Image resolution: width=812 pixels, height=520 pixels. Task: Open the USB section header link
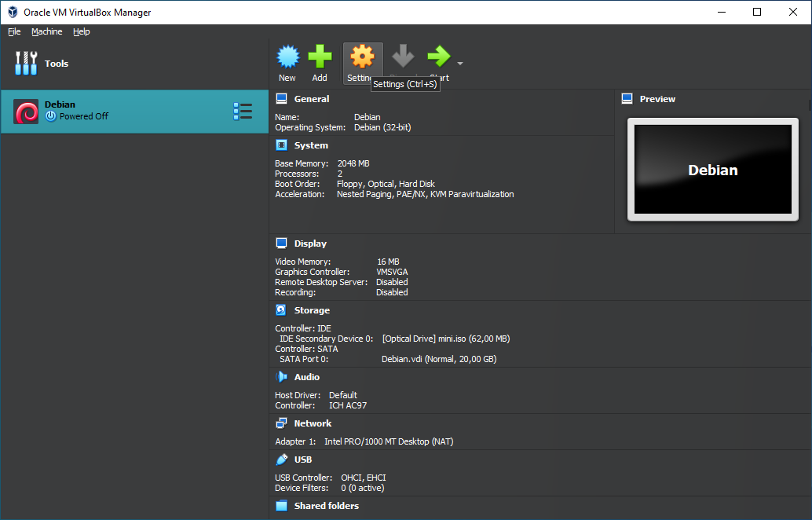tap(303, 460)
